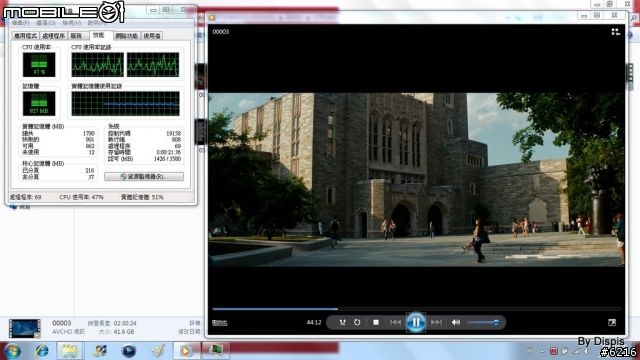640x360 pixels.
Task: Click the 00003 video thumbnail in details pane
Action: (x=24, y=329)
